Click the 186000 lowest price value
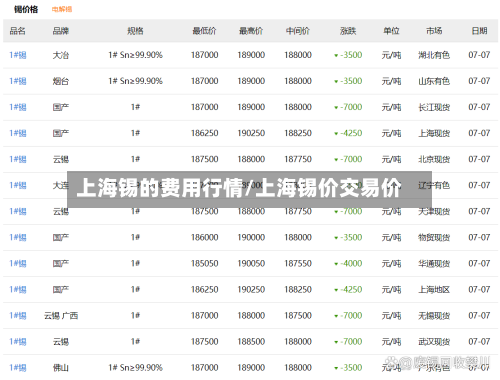 tap(204, 237)
